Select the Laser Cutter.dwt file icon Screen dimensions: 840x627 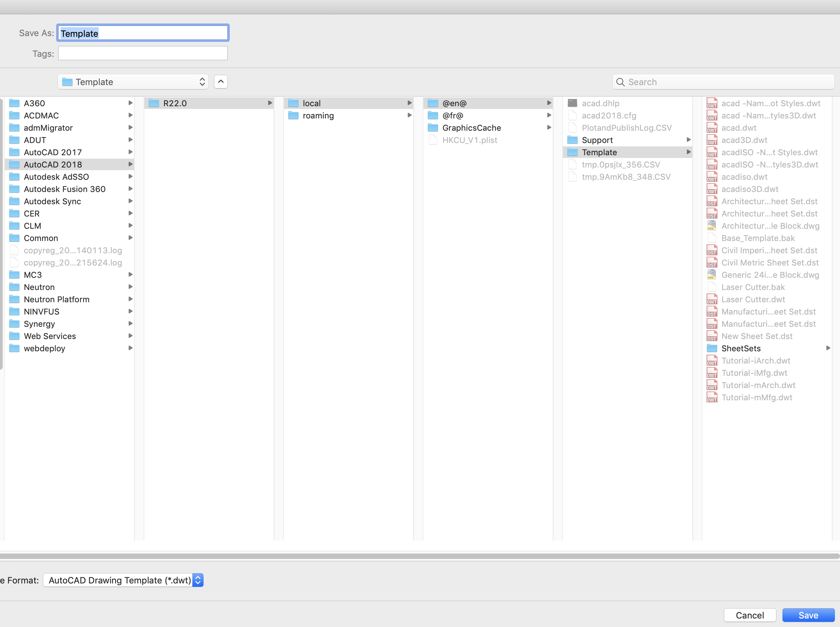point(712,300)
